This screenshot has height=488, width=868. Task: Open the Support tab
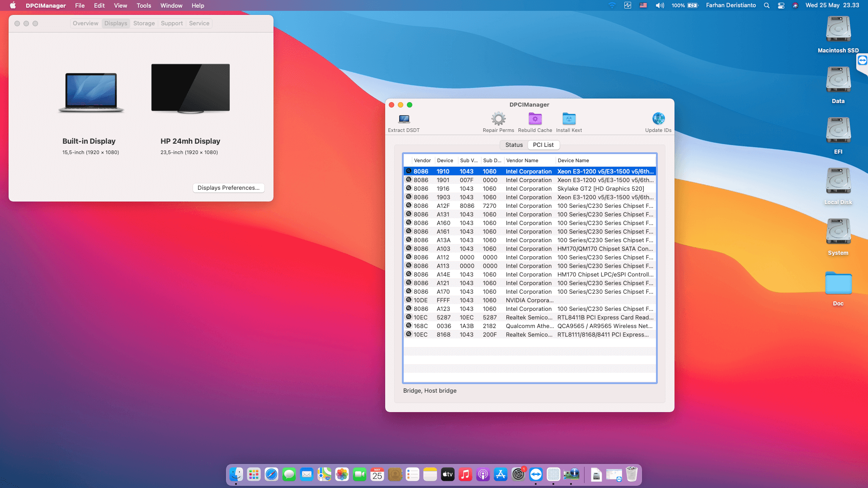point(172,23)
